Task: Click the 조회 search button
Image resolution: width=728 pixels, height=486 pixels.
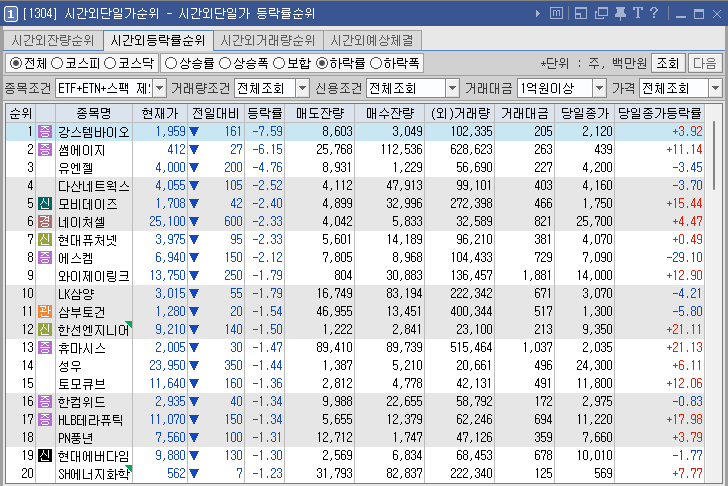Action: tap(668, 63)
